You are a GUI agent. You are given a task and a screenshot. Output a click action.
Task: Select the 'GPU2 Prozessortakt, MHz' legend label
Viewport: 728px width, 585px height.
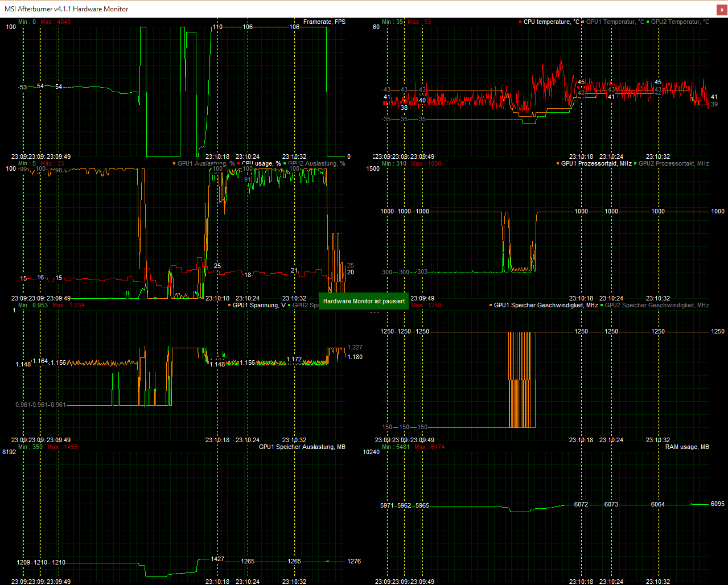click(673, 163)
